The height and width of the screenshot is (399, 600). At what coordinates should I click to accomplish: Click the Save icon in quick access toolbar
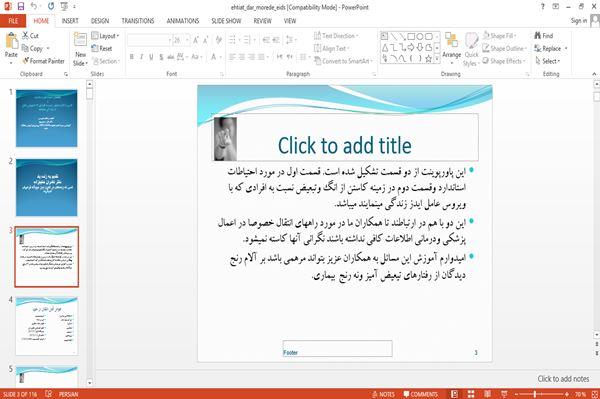21,6
